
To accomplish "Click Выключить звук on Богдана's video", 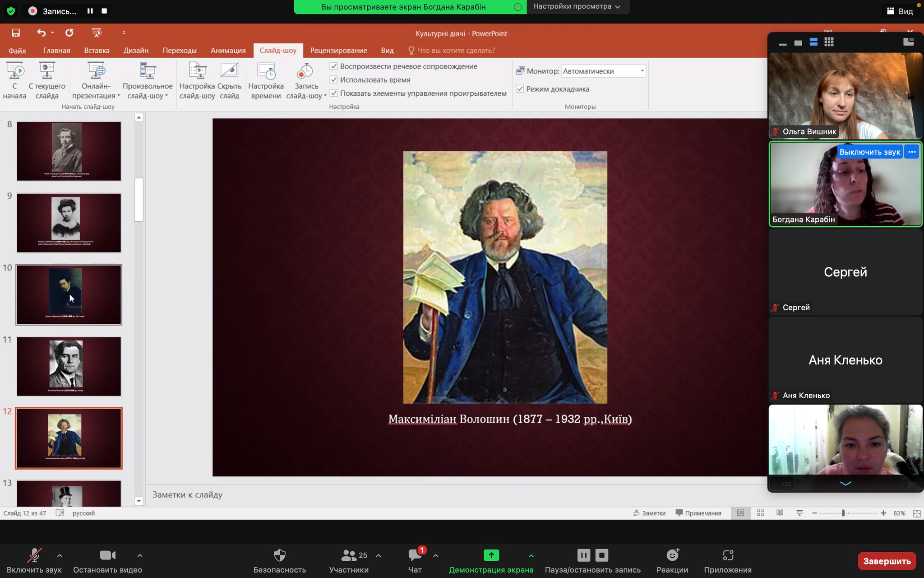I will [869, 152].
